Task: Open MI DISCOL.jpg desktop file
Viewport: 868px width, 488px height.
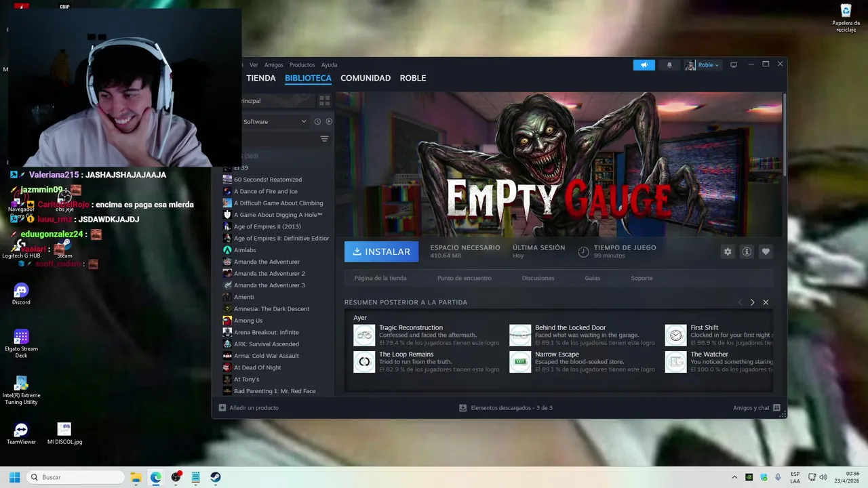Action: click(x=64, y=434)
